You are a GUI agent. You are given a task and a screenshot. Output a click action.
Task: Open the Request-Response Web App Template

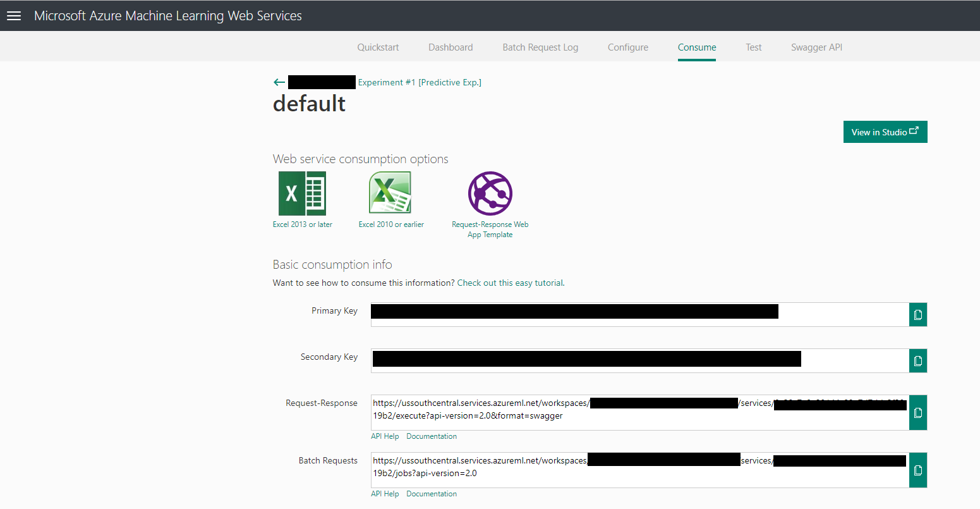[490, 193]
